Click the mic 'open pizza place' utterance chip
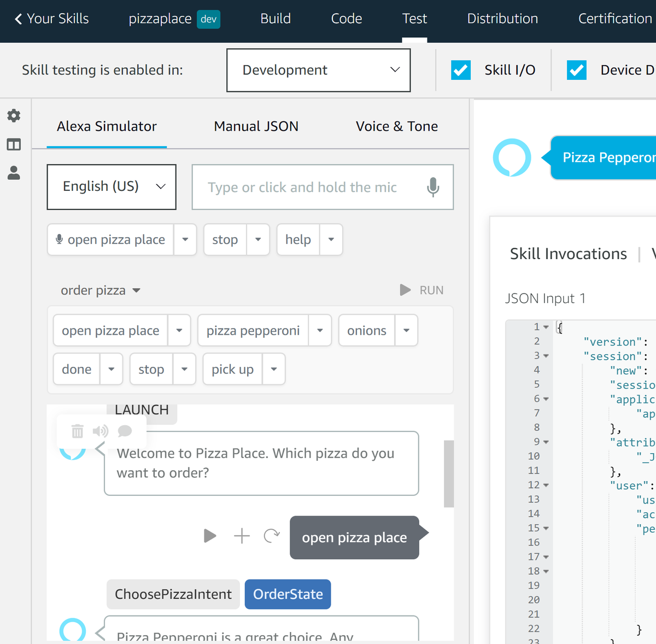The image size is (656, 644). tap(111, 239)
